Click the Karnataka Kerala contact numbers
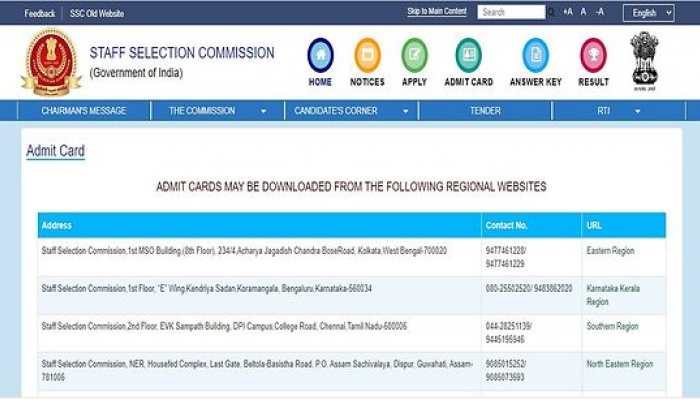The width and height of the screenshot is (700, 400). tap(529, 289)
